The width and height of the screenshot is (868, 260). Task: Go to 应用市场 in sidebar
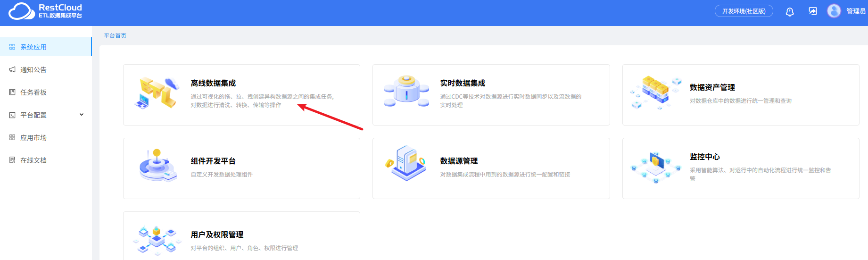[46, 138]
